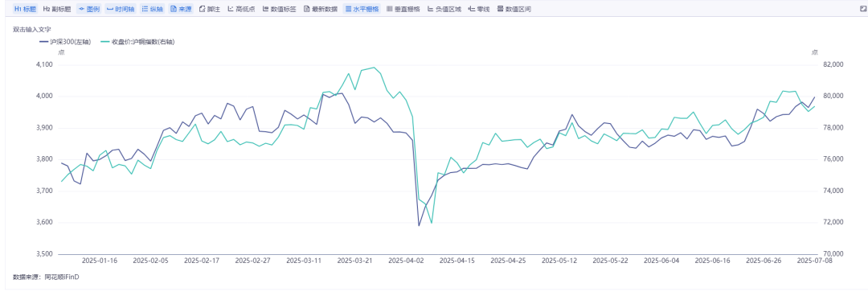Enable the 脚注 footnote option
The height and width of the screenshot is (292, 868).
tap(209, 10)
